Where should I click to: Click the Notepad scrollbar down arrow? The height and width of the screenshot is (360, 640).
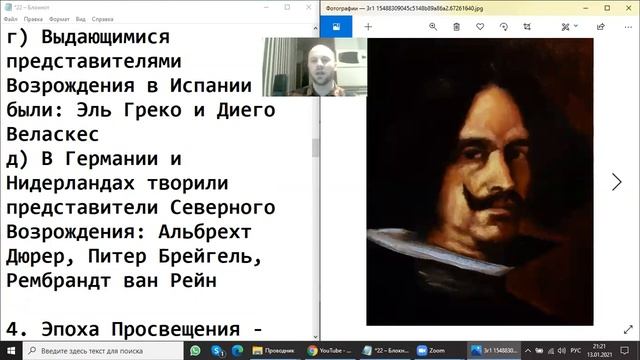[x=316, y=337]
